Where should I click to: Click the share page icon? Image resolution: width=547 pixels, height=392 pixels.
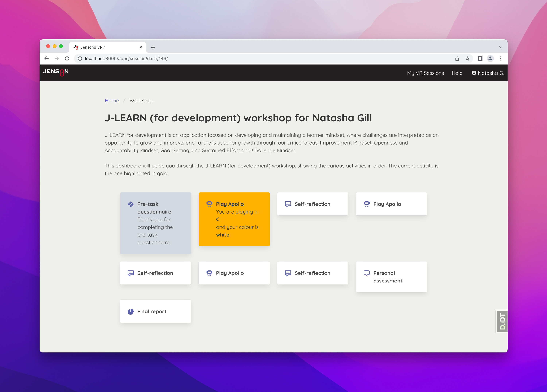point(457,58)
